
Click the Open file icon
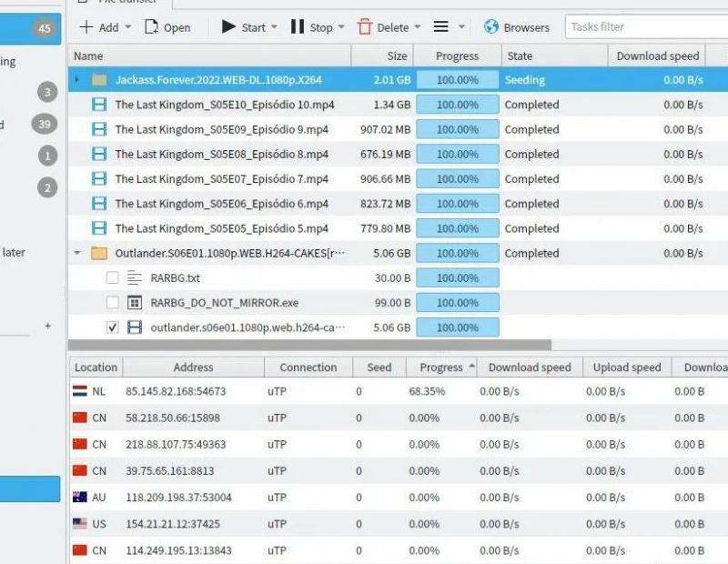[151, 27]
